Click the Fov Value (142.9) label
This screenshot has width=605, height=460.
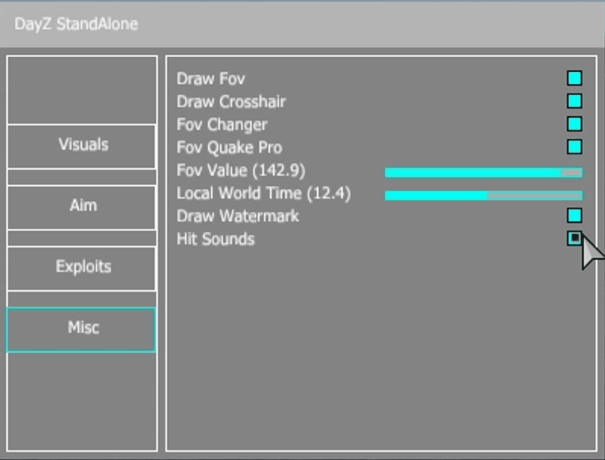[x=241, y=170]
